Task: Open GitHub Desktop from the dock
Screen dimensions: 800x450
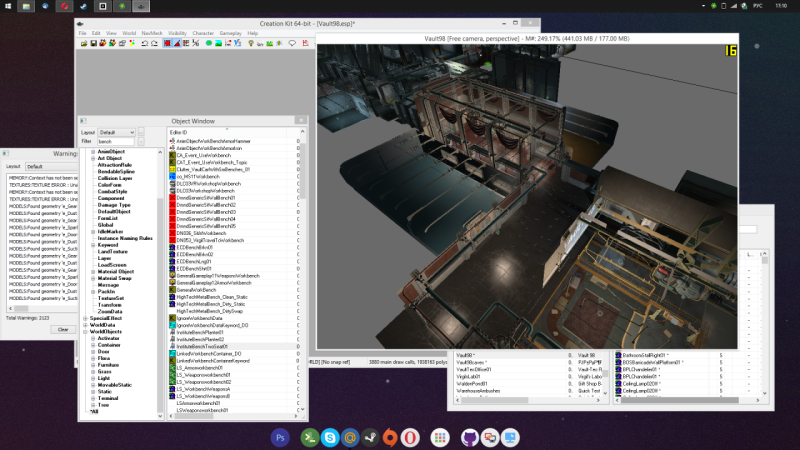Action: point(470,438)
